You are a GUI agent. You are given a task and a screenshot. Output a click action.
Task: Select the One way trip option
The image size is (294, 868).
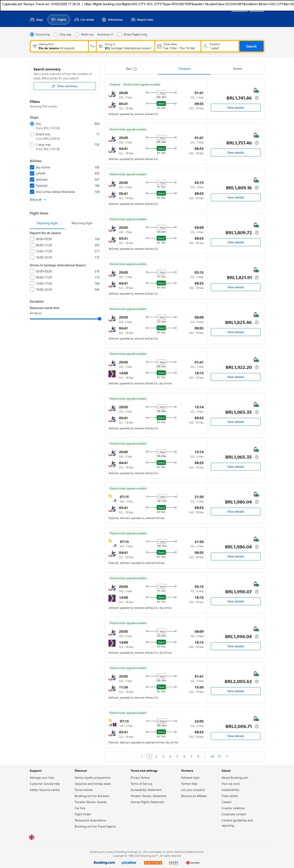point(56,34)
